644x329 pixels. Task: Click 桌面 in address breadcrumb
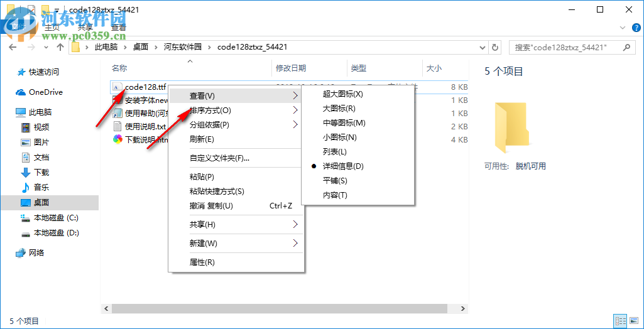[141, 47]
